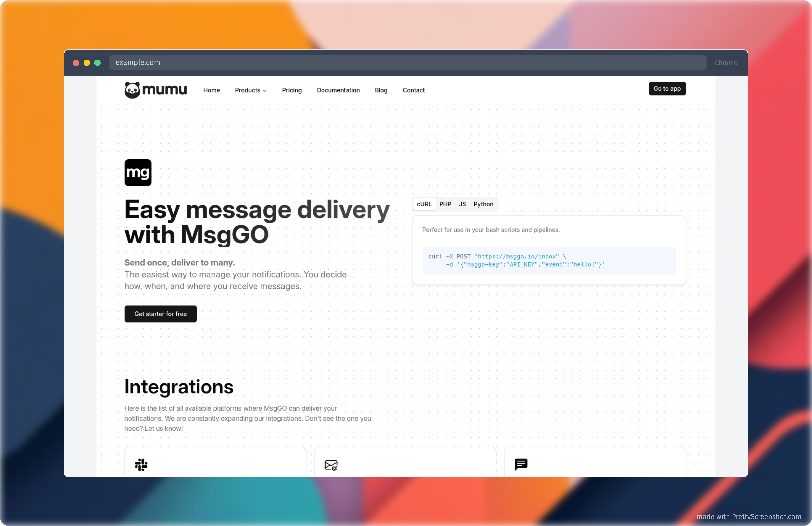Switch to the Python code tab

click(x=483, y=204)
